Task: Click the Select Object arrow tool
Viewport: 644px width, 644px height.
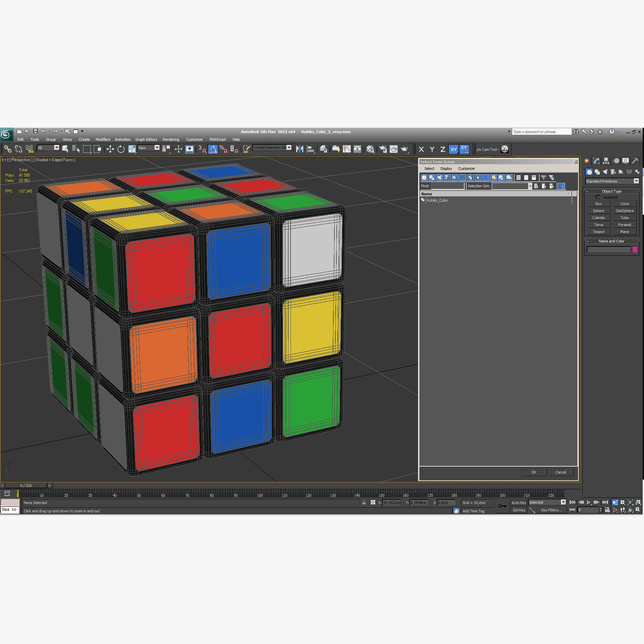Action: coord(65,149)
